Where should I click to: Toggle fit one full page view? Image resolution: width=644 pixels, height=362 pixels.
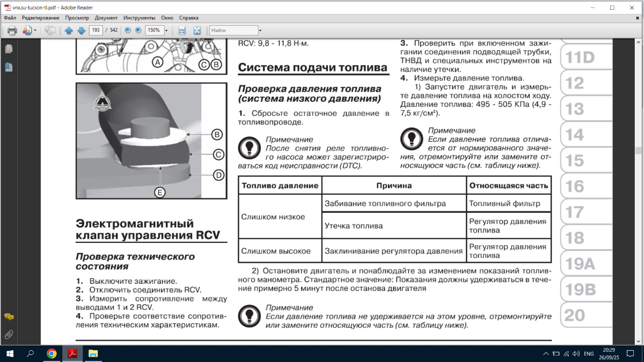click(x=197, y=31)
